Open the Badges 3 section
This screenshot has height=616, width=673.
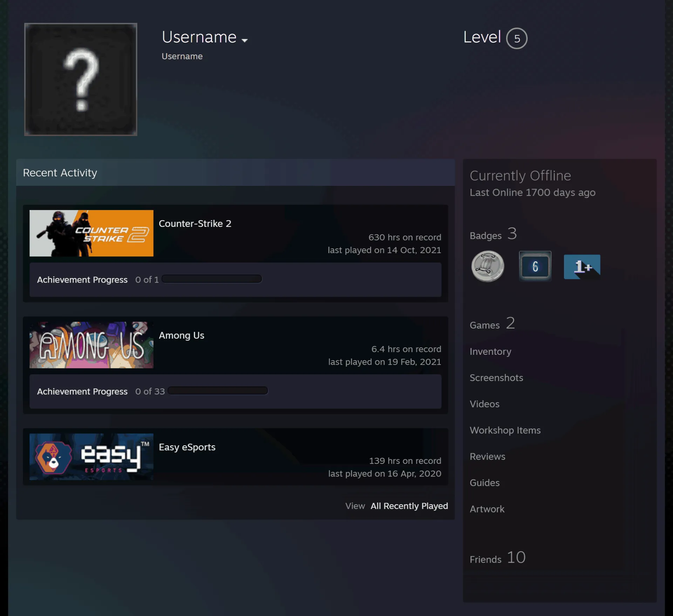(493, 234)
